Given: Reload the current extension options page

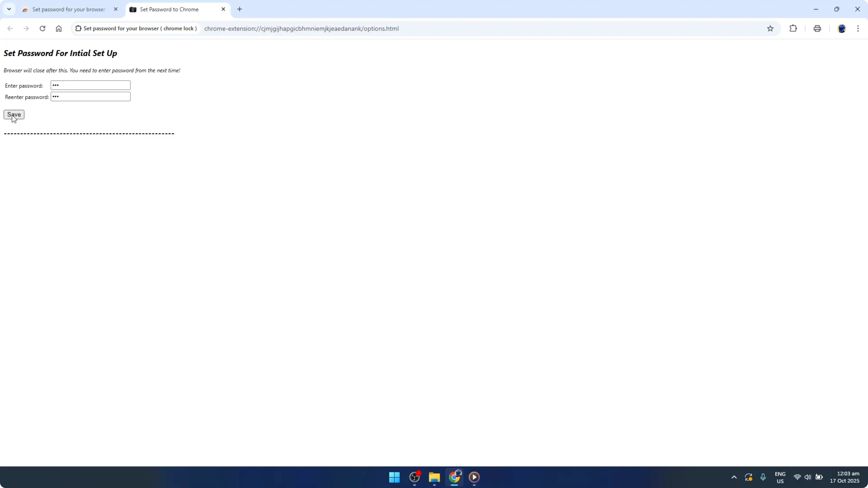Looking at the screenshot, I should tap(42, 29).
